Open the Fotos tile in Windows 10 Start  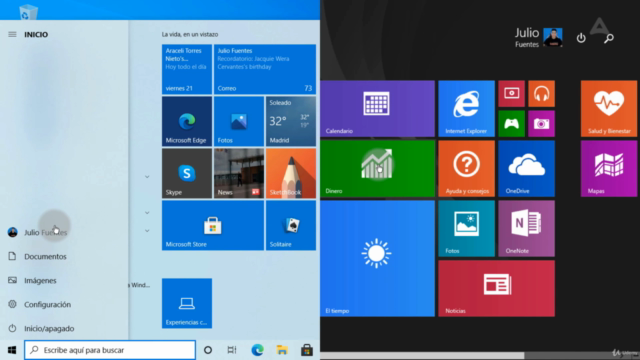tap(239, 121)
